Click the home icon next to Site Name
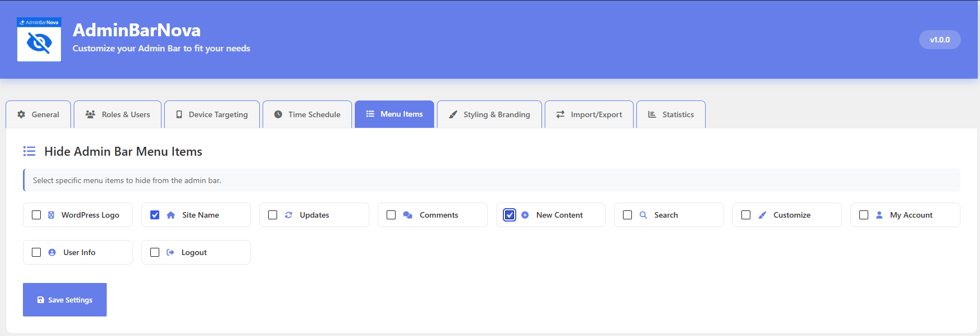 (x=171, y=215)
